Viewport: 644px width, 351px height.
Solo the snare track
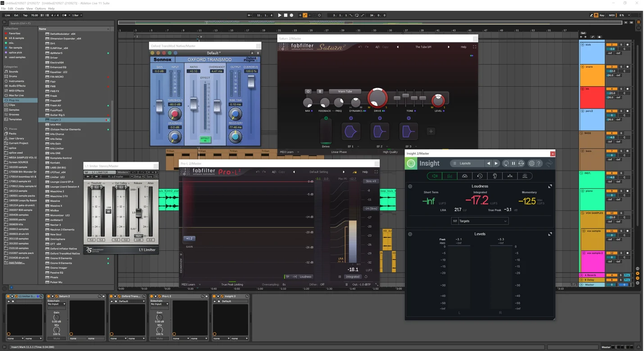[x=621, y=67]
